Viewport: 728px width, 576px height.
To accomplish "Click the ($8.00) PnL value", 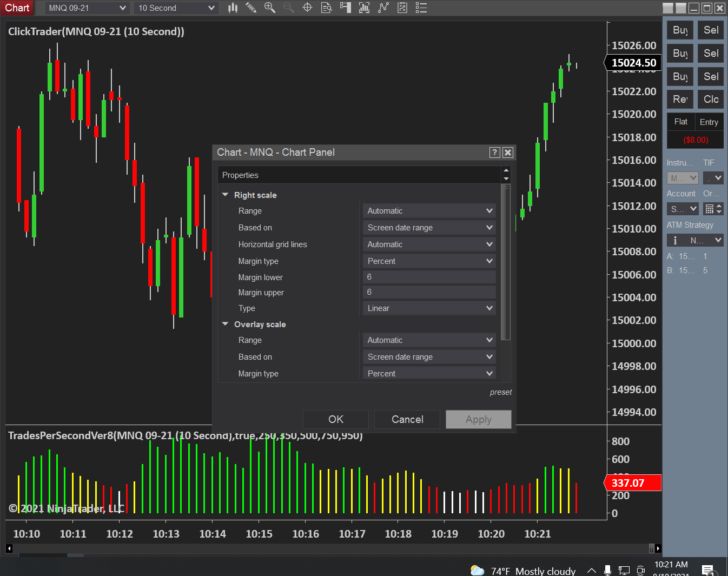I will tap(696, 140).
